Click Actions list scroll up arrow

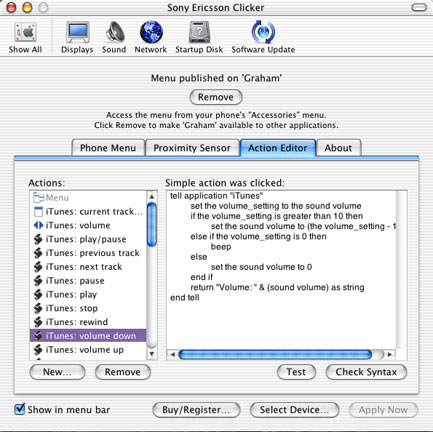pyautogui.click(x=152, y=196)
